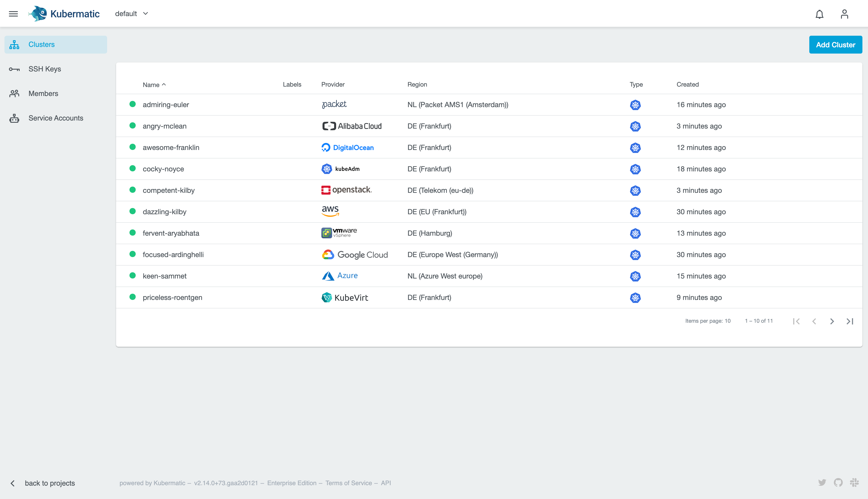Image resolution: width=868 pixels, height=499 pixels.
Task: Click the SSH Keys key icon
Action: click(x=14, y=69)
